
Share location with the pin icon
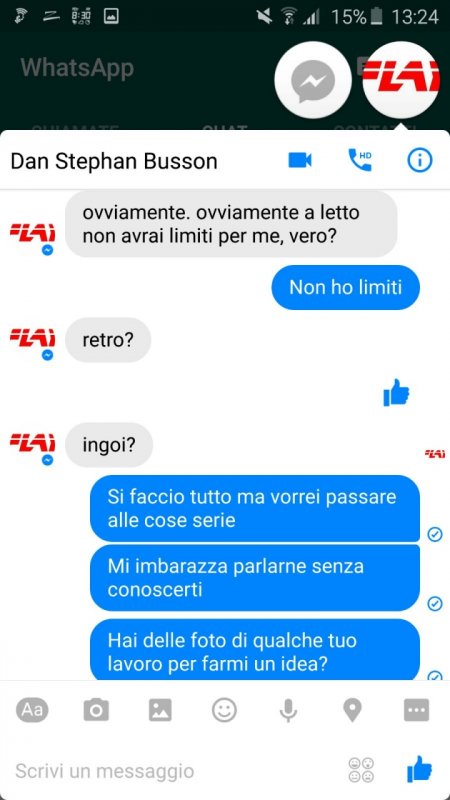click(353, 710)
